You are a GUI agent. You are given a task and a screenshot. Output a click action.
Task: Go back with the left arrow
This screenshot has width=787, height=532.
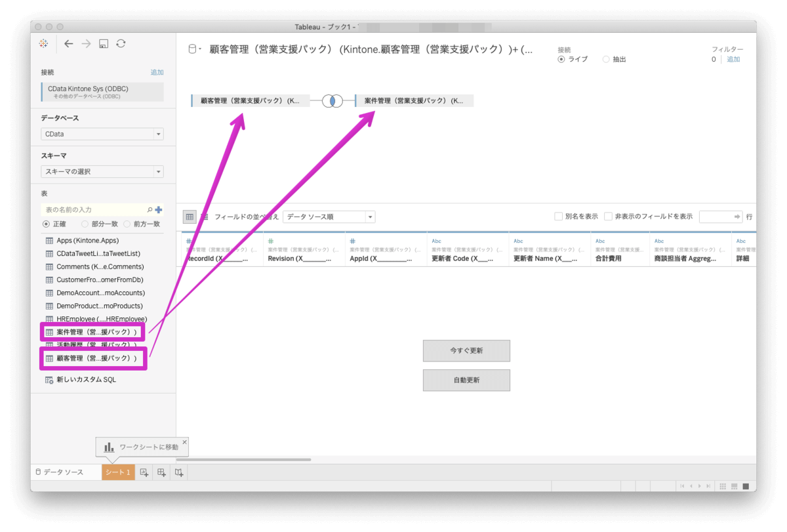point(68,44)
